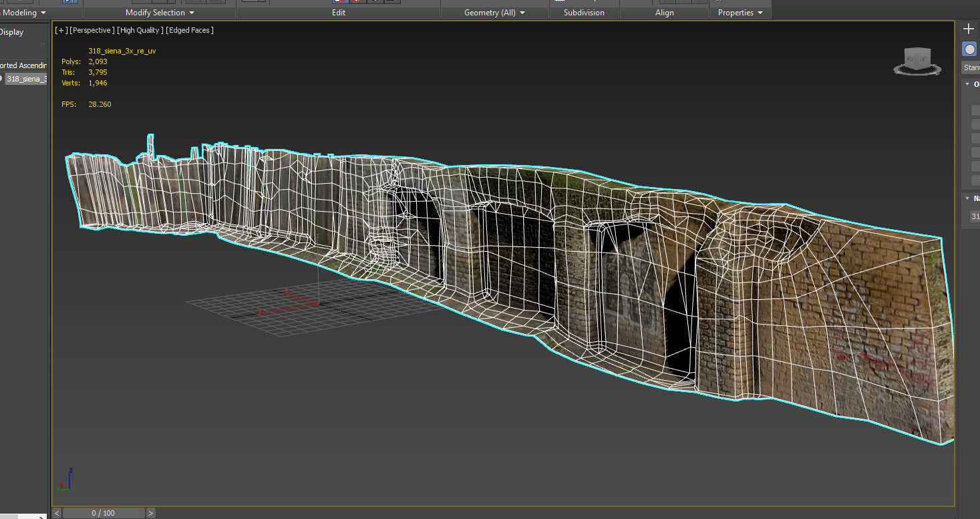Step to next frame on time slider
Image resolution: width=980 pixels, height=519 pixels.
(151, 513)
